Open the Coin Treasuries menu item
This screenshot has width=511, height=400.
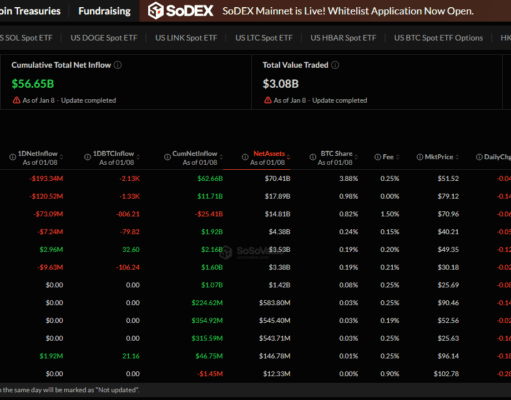30,11
